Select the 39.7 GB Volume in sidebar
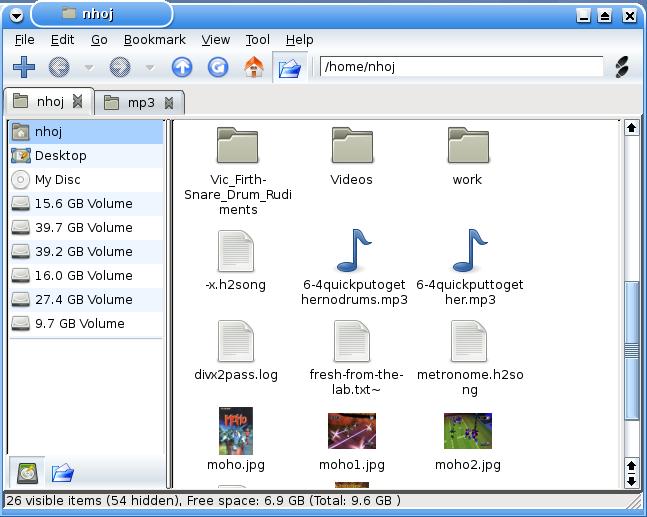The image size is (647, 517). tap(83, 227)
